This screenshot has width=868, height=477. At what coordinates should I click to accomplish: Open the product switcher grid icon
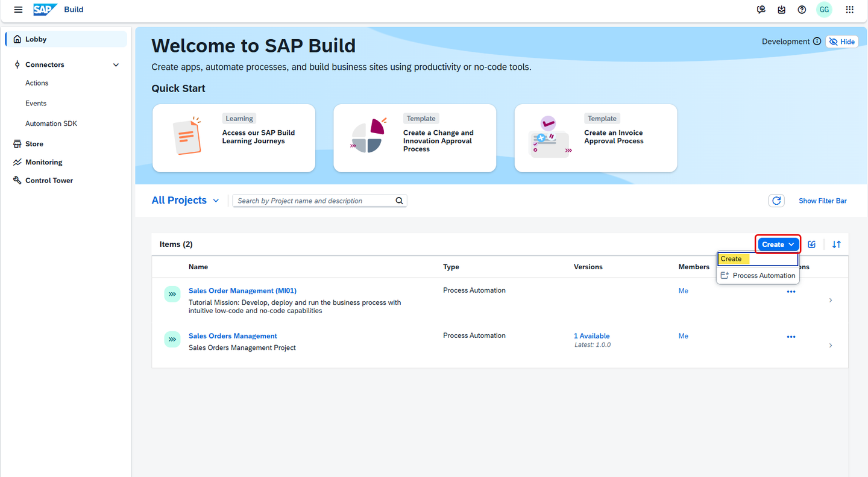click(849, 10)
